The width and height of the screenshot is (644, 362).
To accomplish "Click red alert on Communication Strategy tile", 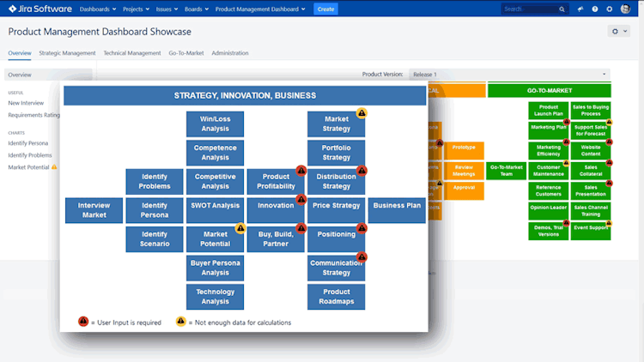I will coord(361,257).
